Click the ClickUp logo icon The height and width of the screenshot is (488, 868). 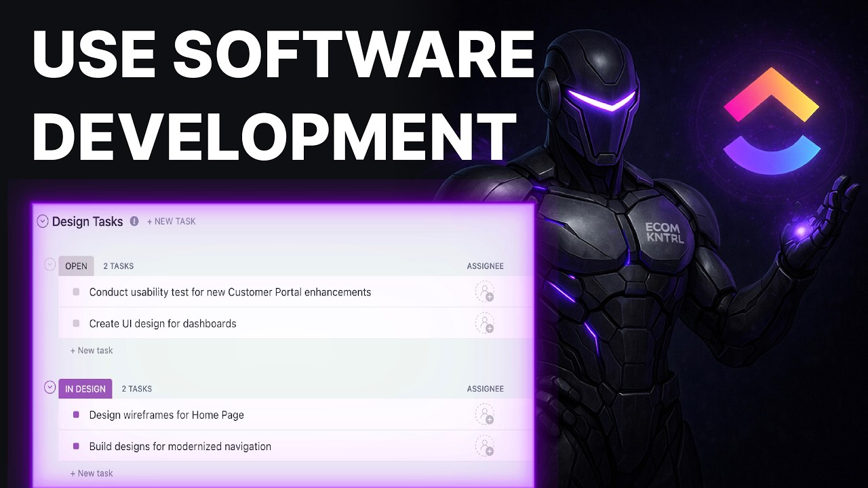[772, 121]
